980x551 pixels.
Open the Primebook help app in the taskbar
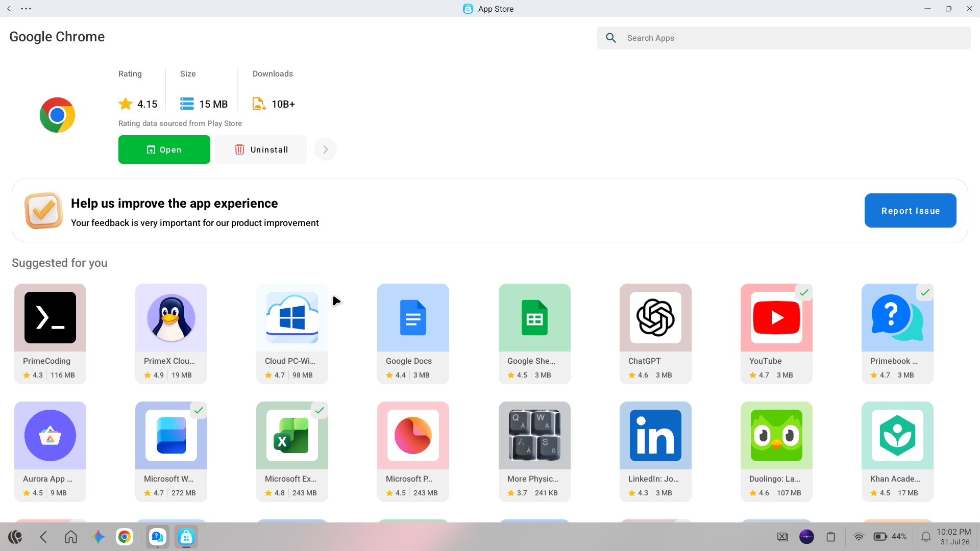tap(157, 537)
